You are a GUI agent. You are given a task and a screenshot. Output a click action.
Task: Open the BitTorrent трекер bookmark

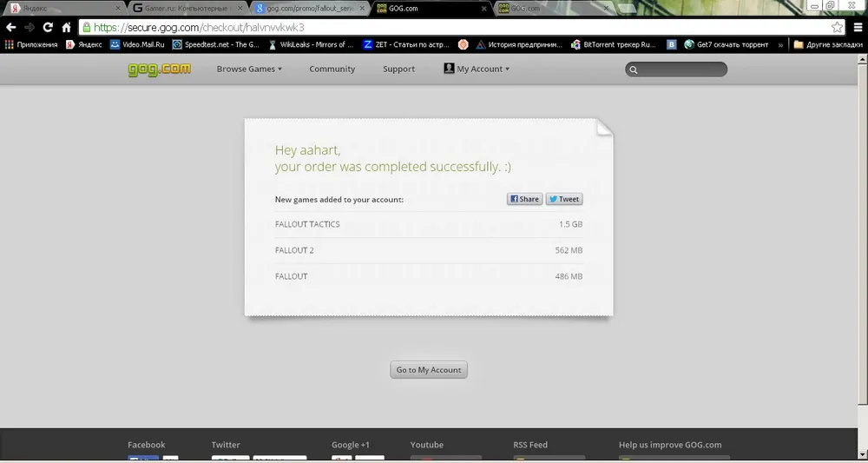pyautogui.click(x=614, y=45)
